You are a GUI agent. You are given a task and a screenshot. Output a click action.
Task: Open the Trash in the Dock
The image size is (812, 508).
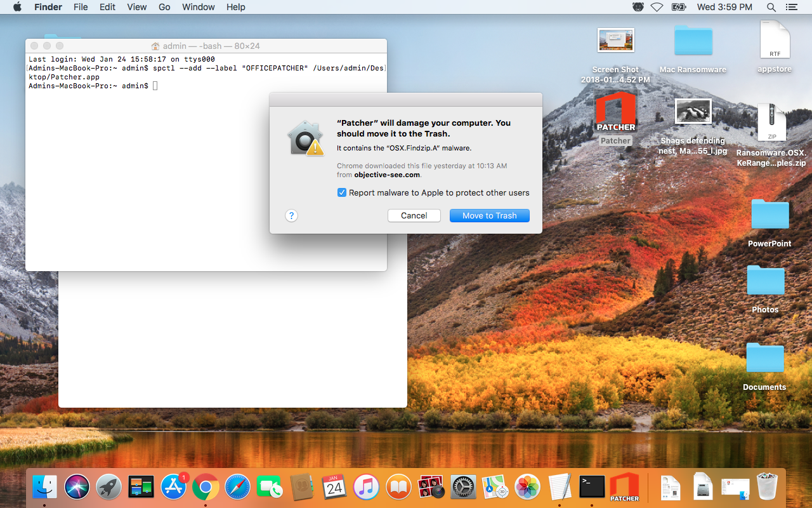(x=767, y=487)
